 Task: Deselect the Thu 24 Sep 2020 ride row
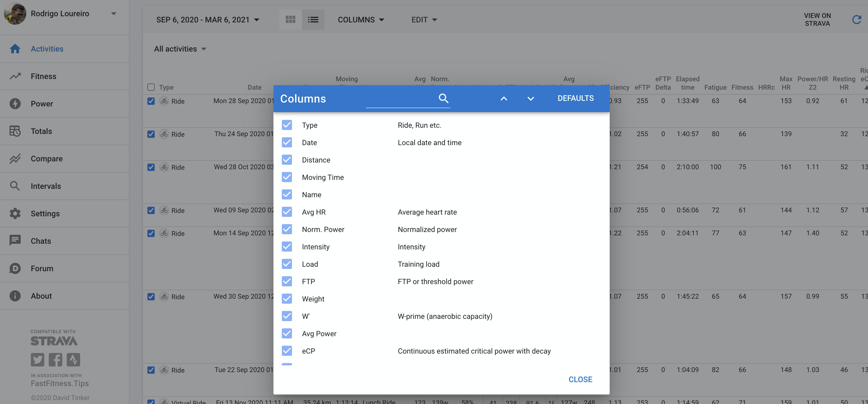point(151,134)
